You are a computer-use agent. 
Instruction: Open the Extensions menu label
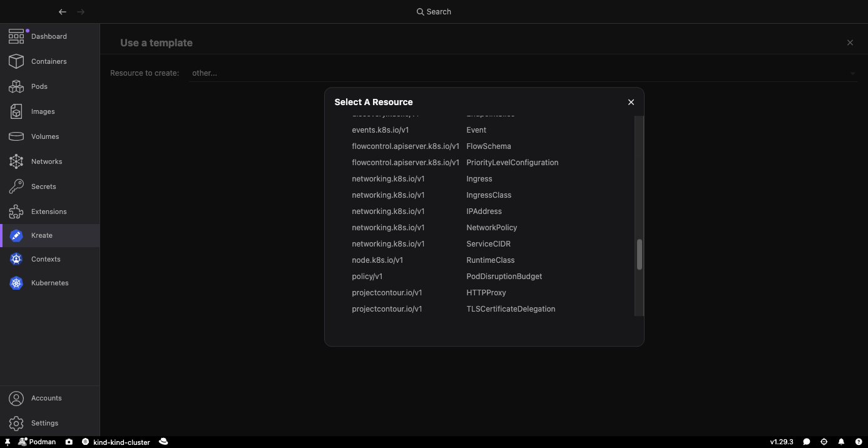(x=49, y=211)
